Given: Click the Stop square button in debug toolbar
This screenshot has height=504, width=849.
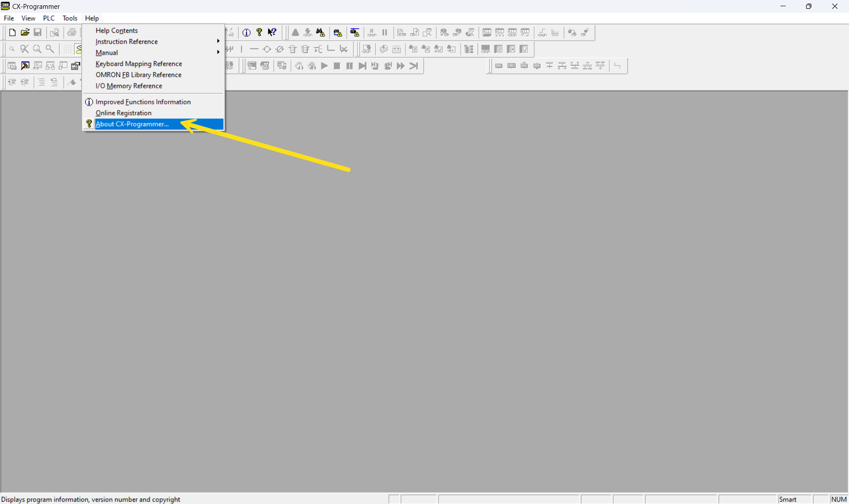Looking at the screenshot, I should tap(337, 66).
